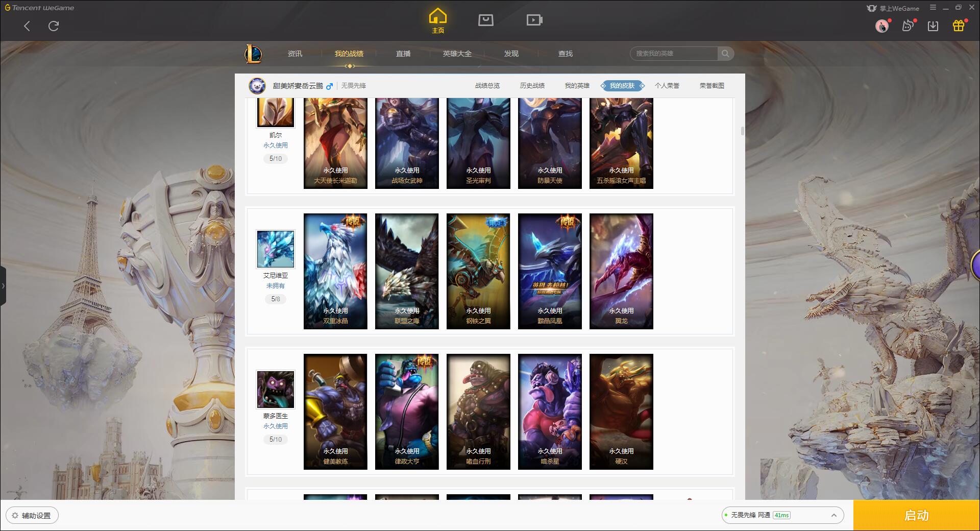Click the 凯尔 champion portrait icon
Screen dimensions: 980x531
pos(275,112)
